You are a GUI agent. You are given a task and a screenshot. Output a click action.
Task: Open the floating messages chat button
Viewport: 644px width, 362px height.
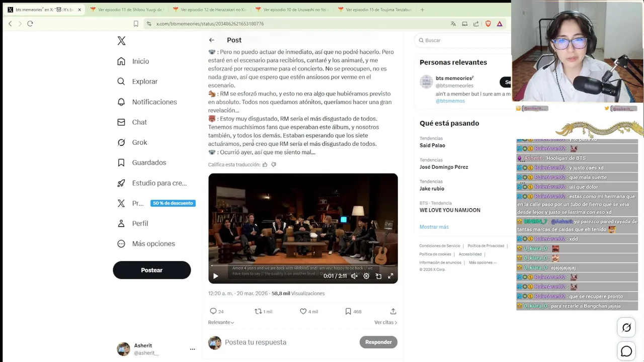pyautogui.click(x=626, y=351)
